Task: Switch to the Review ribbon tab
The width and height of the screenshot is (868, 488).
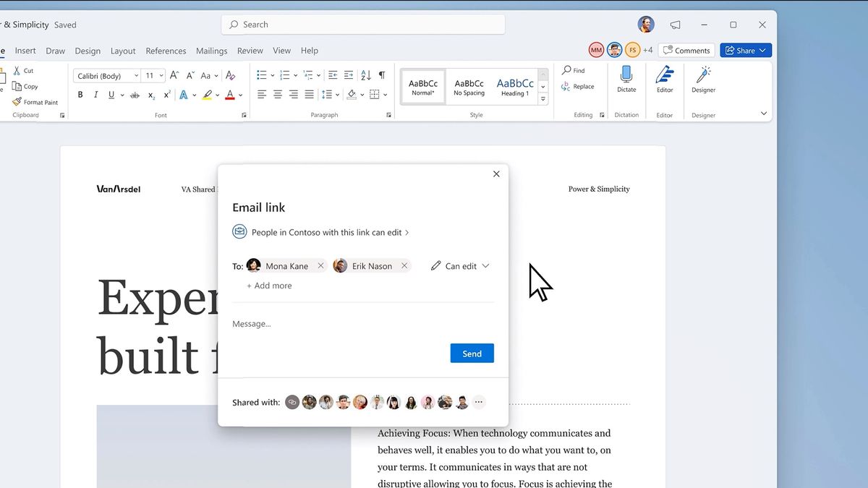Action: coord(250,51)
